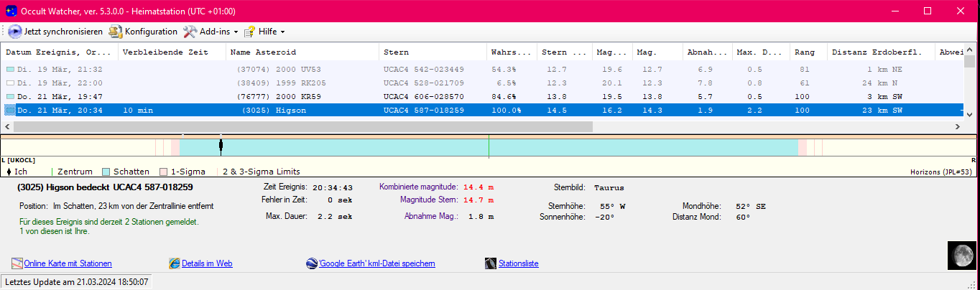Viewport: 980px width, 290px height.
Task: Open the Details im Web link
Action: point(207,263)
